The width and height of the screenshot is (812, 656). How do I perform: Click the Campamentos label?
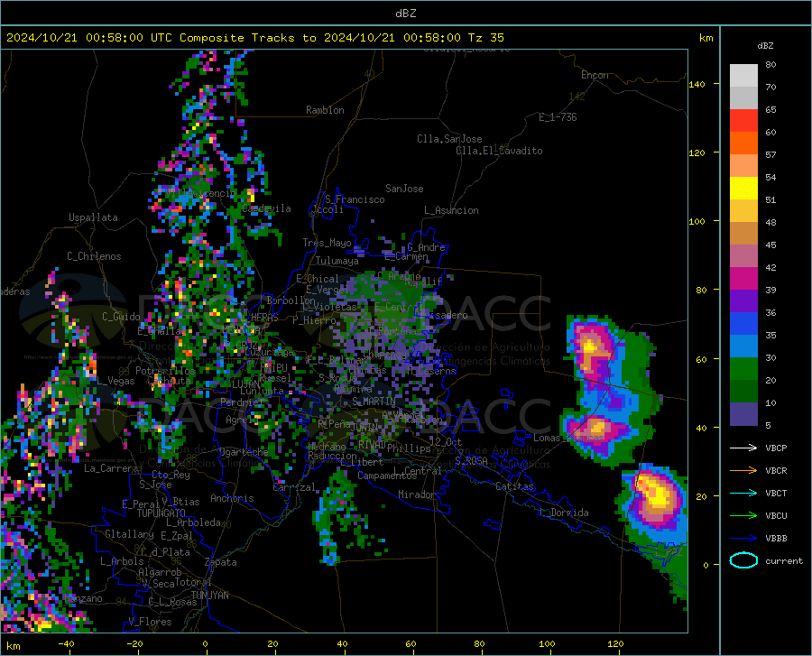point(387,476)
